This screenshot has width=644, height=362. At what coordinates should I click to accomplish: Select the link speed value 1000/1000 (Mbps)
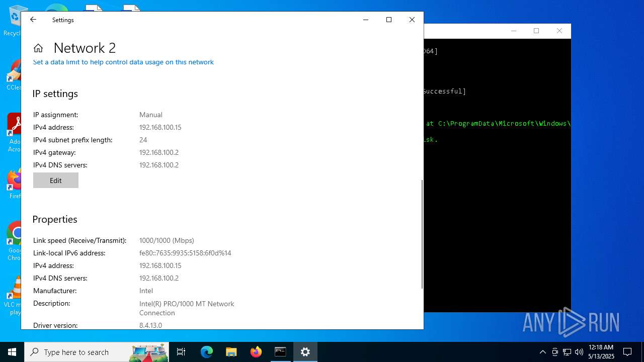(167, 240)
